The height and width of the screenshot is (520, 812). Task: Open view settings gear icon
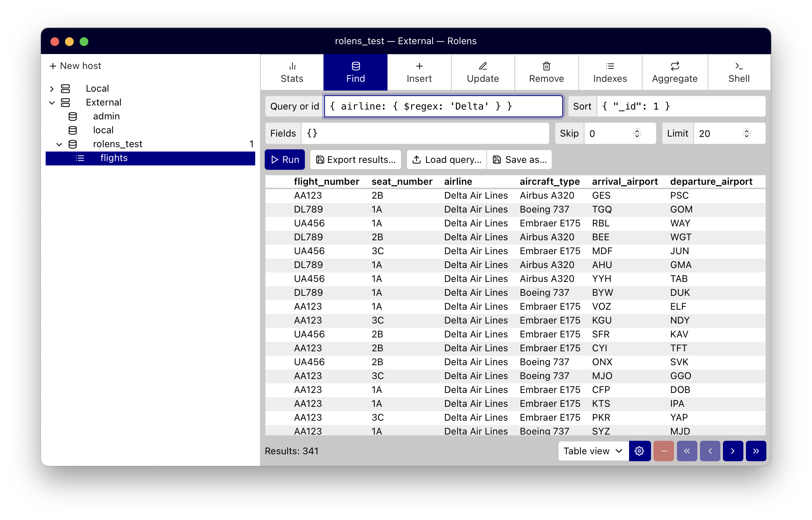pos(639,451)
